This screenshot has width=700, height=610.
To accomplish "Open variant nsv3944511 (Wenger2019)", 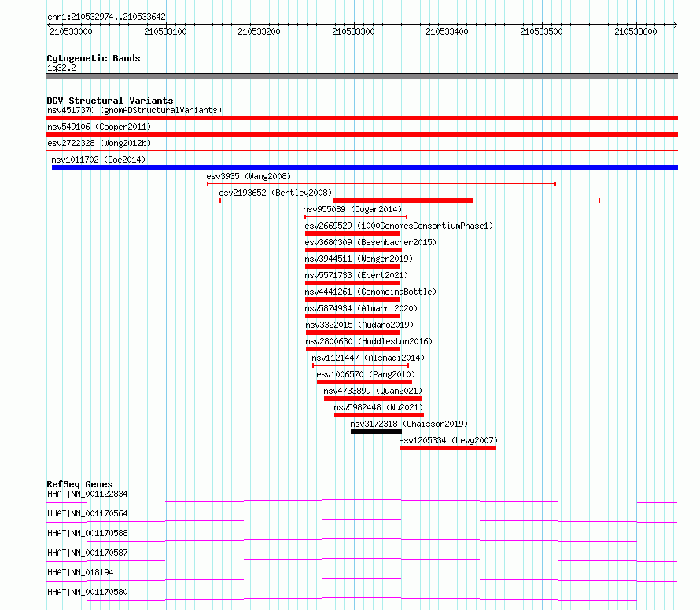I will (359, 259).
